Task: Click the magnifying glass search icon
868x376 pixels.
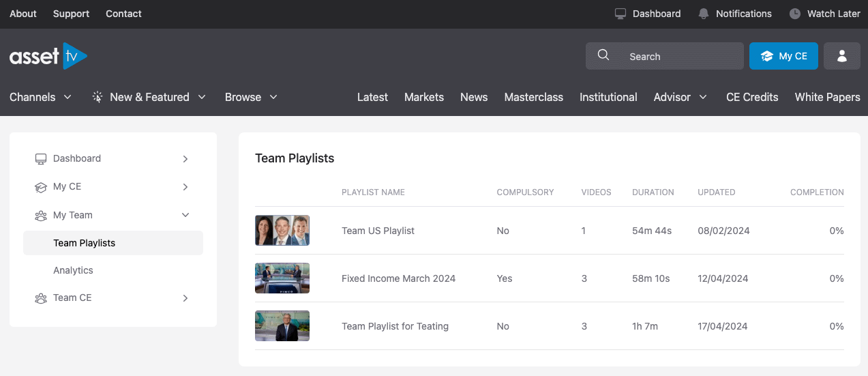Action: (x=603, y=55)
